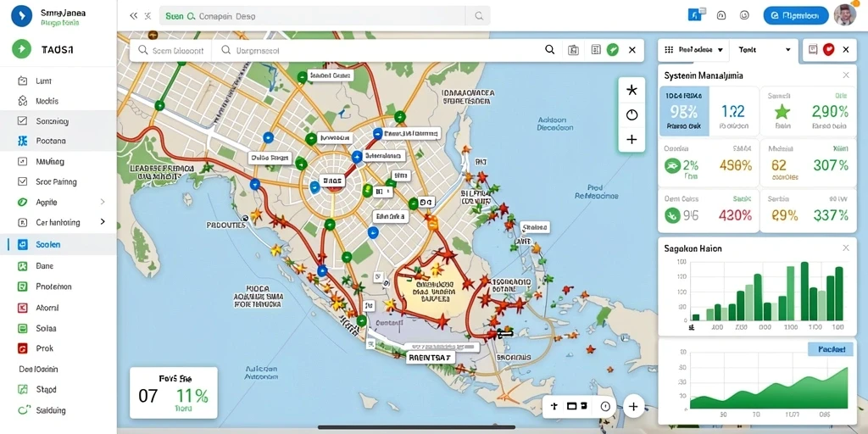Click the 307% value
Screen dimensions: 868x434
coord(831,165)
